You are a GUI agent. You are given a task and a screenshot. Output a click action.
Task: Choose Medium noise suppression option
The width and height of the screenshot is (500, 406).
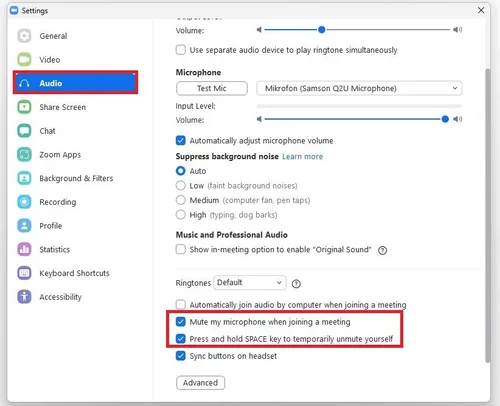[181, 200]
